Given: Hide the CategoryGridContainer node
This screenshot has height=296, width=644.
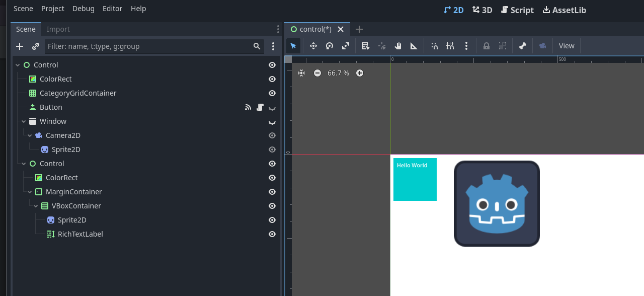Looking at the screenshot, I should [x=272, y=93].
